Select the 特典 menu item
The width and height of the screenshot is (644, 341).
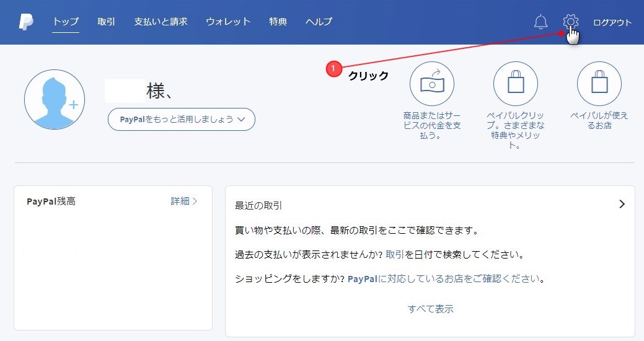click(x=278, y=22)
